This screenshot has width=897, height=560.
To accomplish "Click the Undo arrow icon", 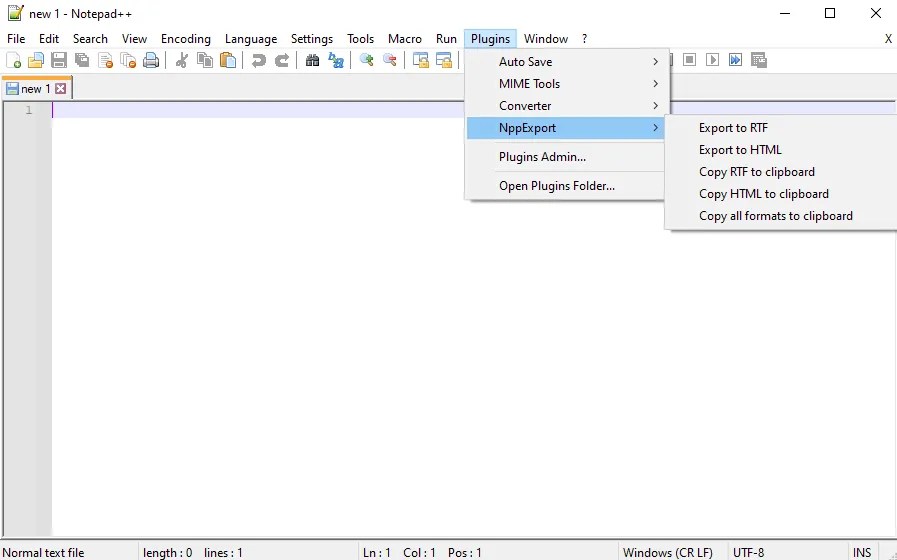I will (259, 60).
